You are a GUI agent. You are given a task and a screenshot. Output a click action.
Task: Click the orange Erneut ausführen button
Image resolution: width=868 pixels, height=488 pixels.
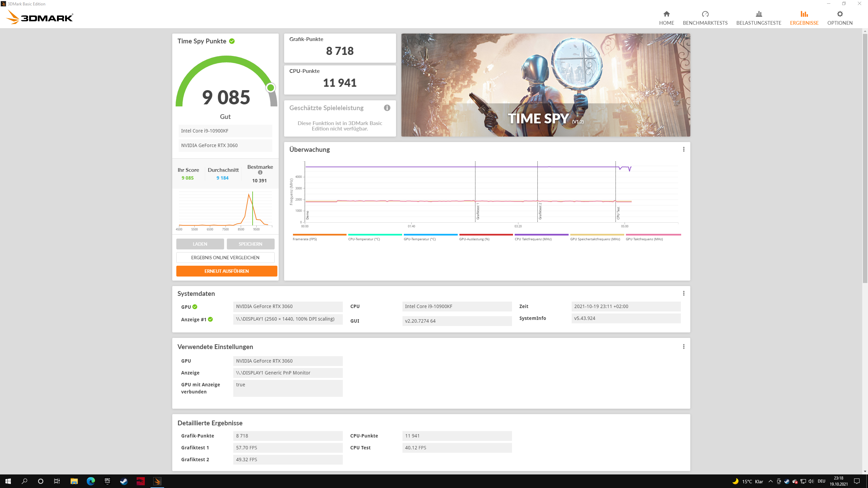226,271
